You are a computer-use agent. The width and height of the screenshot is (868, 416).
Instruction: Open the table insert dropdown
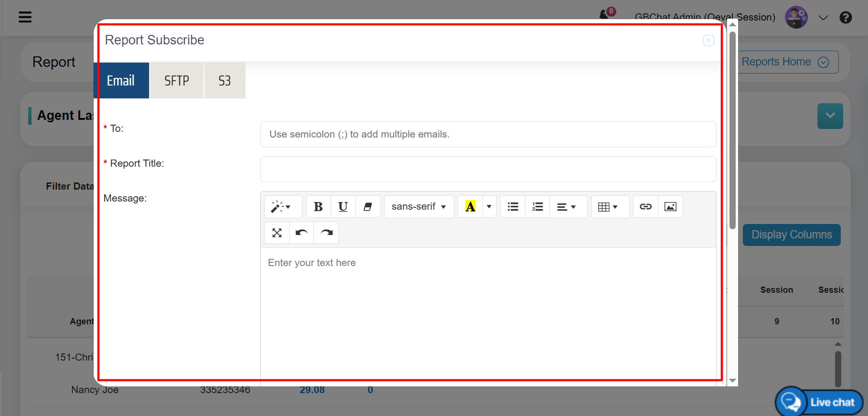tap(610, 207)
